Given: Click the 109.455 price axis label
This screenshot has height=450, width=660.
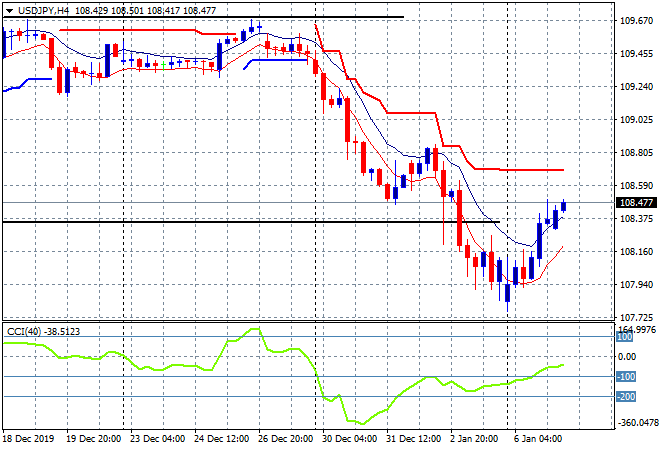Looking at the screenshot, I should [x=636, y=53].
